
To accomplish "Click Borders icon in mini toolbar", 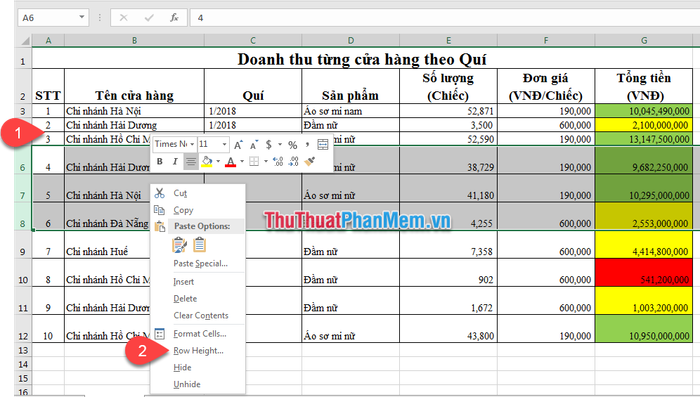I will pyautogui.click(x=254, y=161).
